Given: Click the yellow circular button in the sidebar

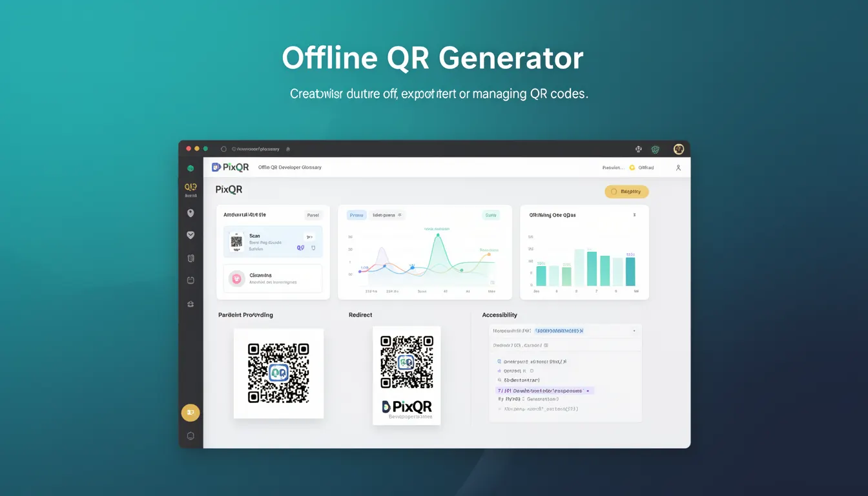Looking at the screenshot, I should tap(191, 413).
